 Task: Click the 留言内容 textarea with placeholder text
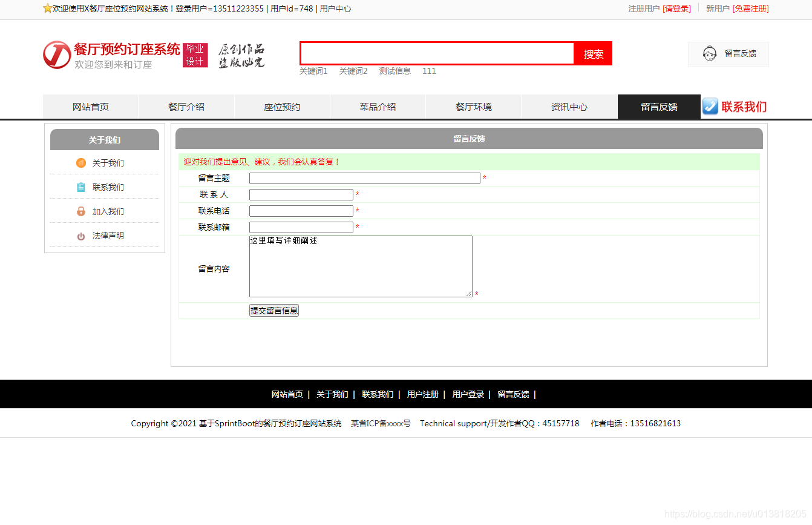pos(360,266)
